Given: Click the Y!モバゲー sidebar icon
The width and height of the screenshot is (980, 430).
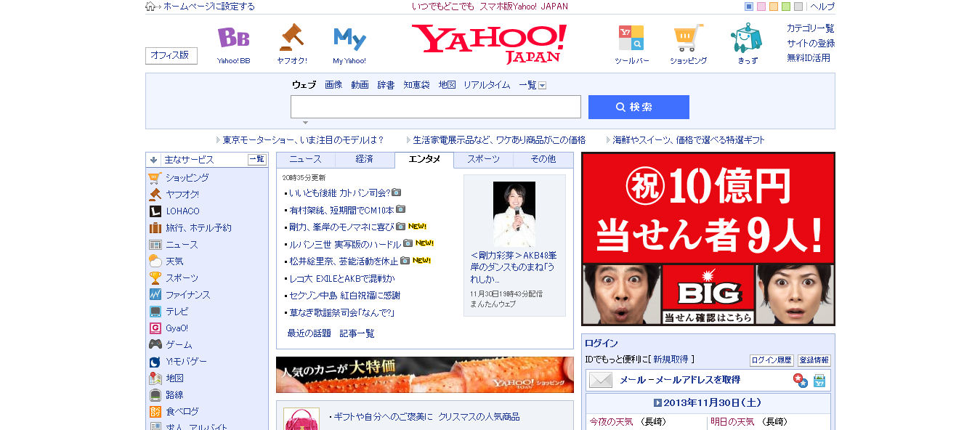Looking at the screenshot, I should [x=155, y=362].
